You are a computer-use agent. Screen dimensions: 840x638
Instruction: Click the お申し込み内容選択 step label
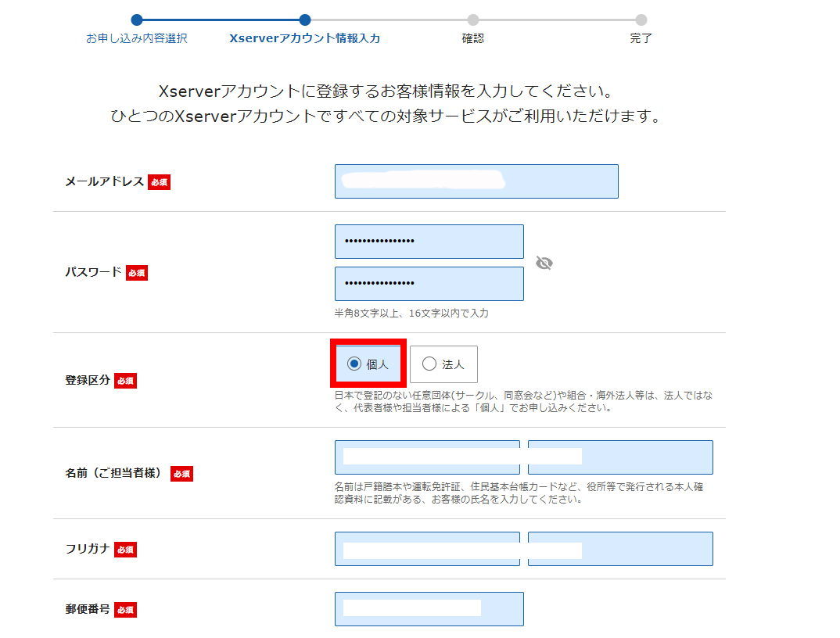137,38
